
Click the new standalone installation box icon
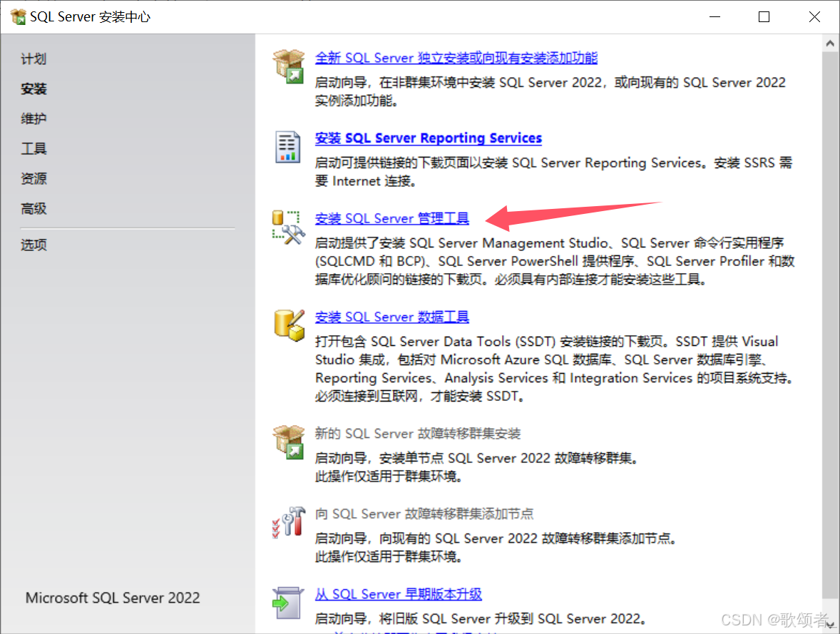click(x=288, y=66)
